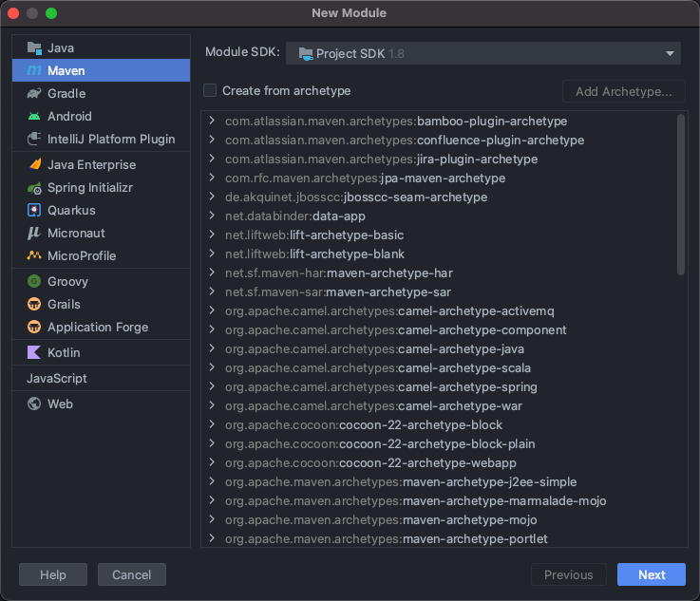Select the Kotlin module type
Viewport: 700px width, 601px height.
102,352
